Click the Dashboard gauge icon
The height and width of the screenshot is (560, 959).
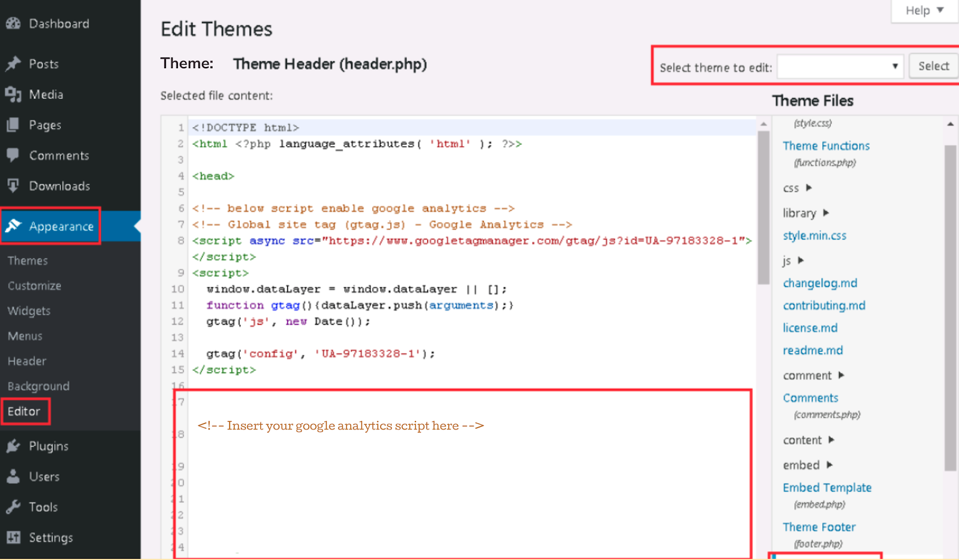point(13,23)
